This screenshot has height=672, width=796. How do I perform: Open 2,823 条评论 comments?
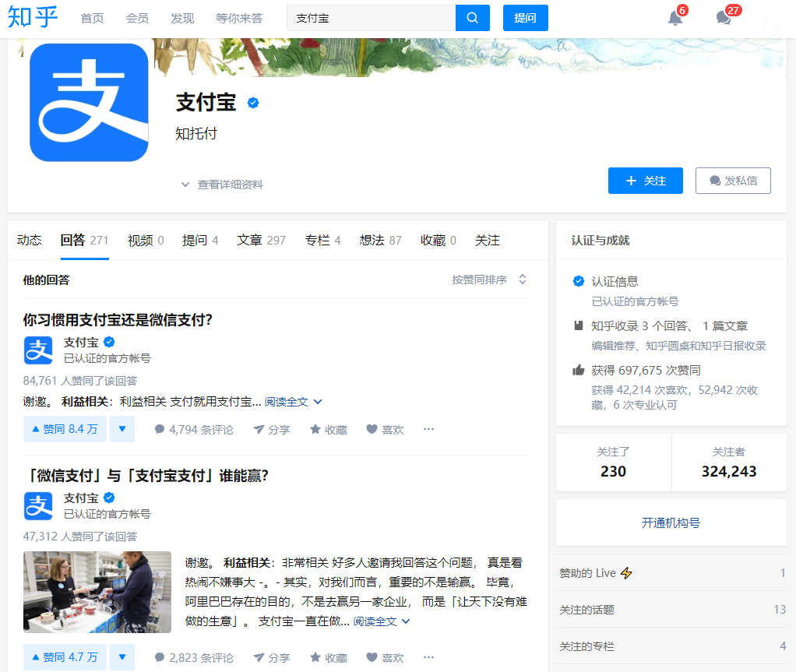point(194,657)
